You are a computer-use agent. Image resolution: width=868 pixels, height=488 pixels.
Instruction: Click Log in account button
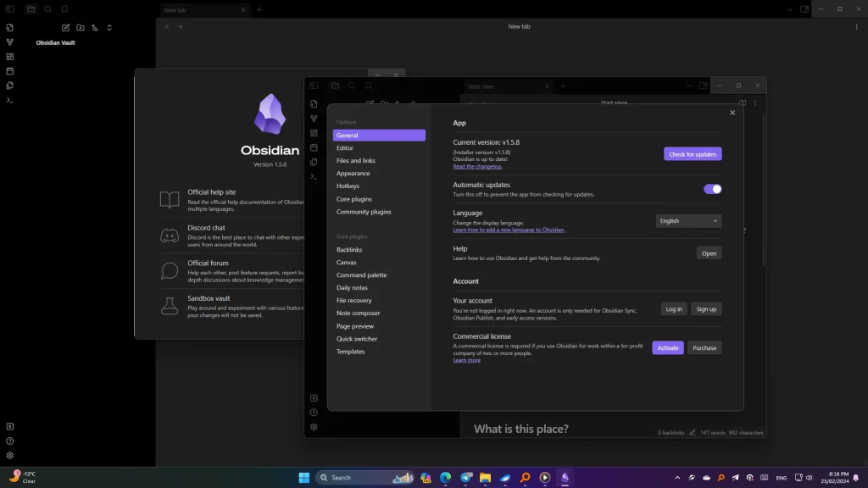pos(674,309)
